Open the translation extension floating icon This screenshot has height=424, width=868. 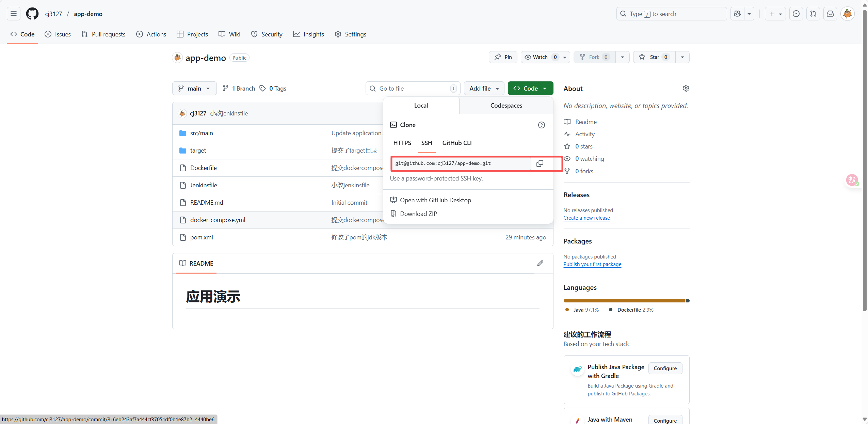click(852, 180)
